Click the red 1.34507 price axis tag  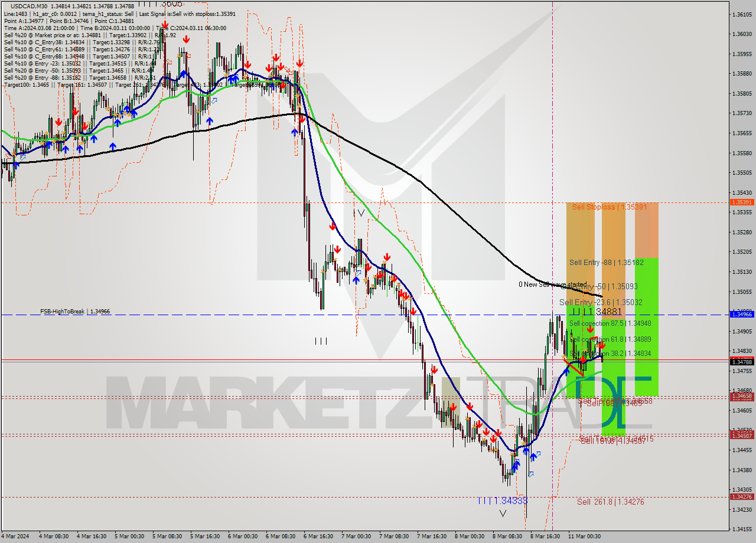(742, 435)
